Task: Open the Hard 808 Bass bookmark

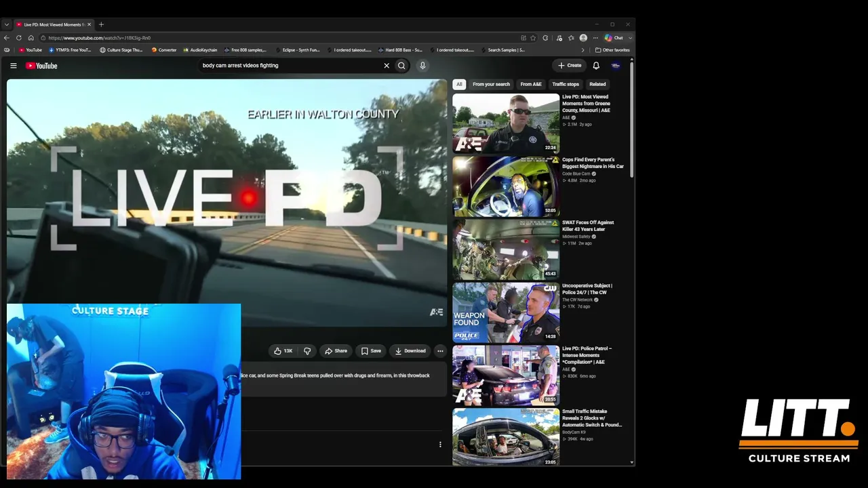Action: point(400,50)
